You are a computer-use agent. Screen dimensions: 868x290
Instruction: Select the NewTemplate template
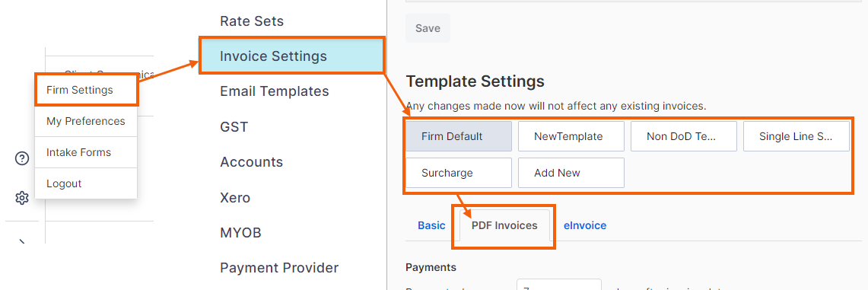coord(571,136)
